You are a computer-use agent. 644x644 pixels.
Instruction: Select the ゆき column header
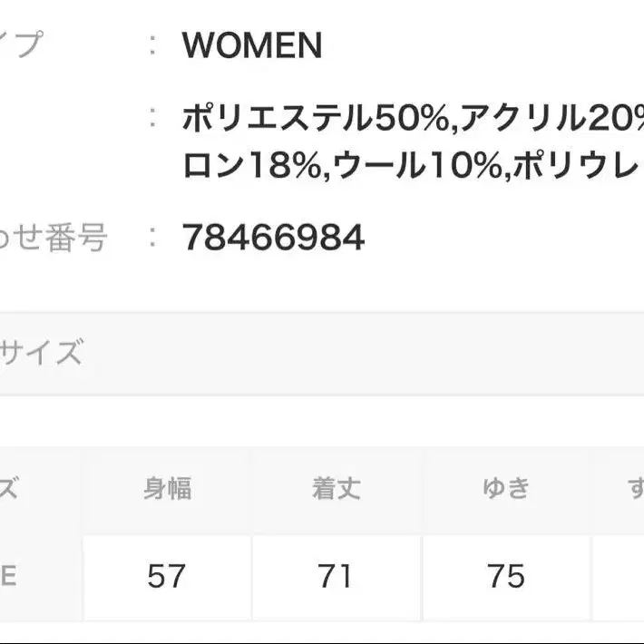[x=505, y=490]
